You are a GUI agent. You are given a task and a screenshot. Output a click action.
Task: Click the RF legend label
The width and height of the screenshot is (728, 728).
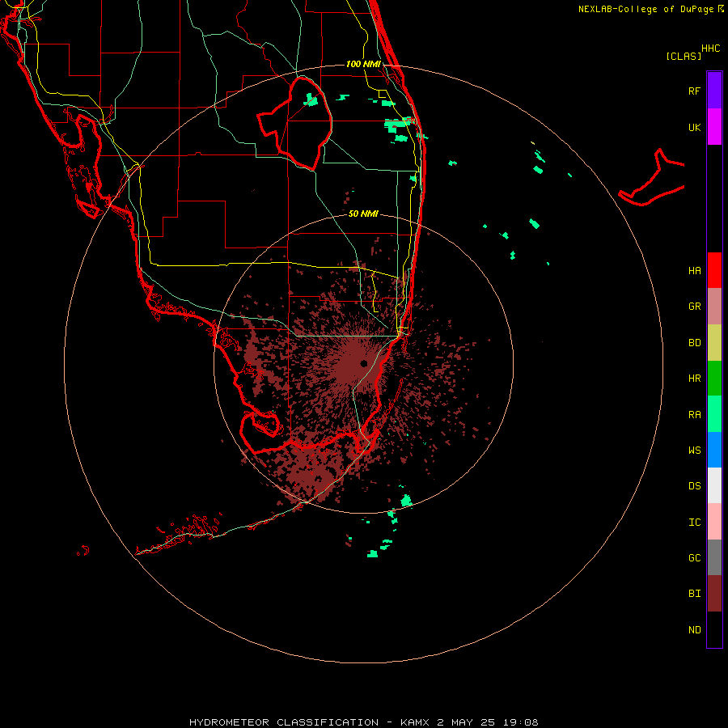(694, 91)
